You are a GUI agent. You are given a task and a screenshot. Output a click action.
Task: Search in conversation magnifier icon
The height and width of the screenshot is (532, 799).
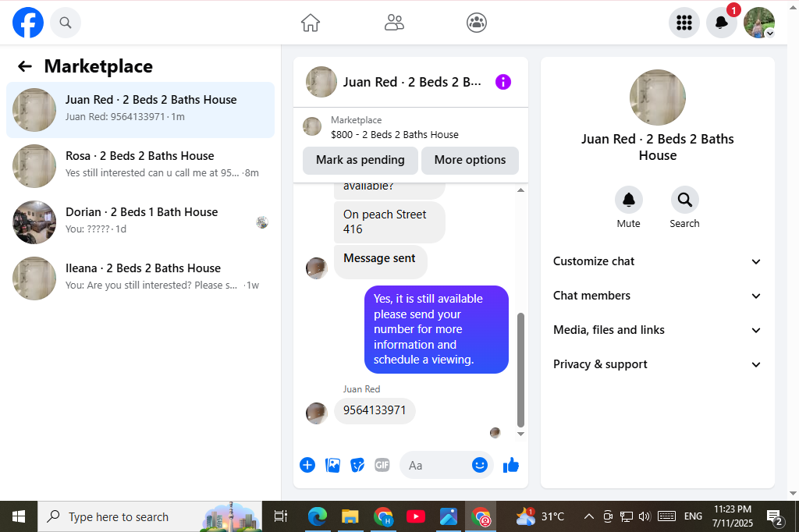[685, 200]
